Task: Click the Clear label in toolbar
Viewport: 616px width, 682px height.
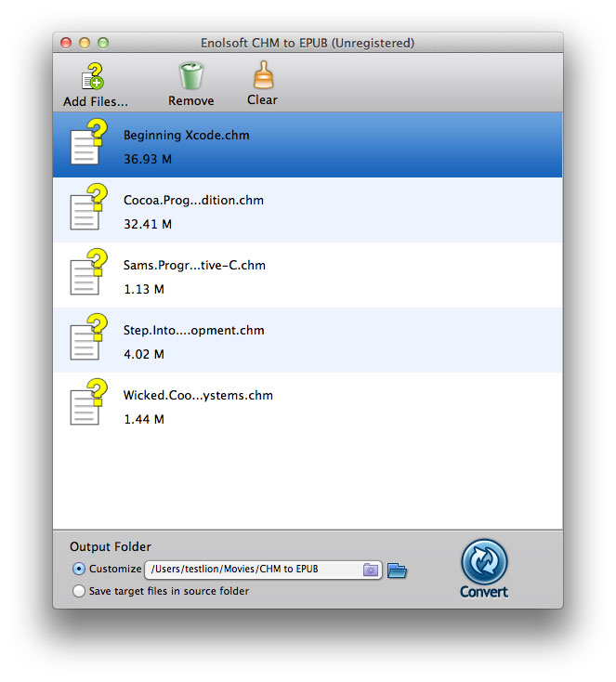Action: pyautogui.click(x=262, y=100)
